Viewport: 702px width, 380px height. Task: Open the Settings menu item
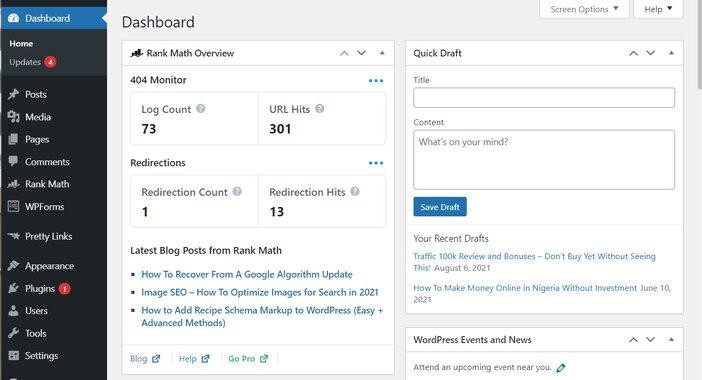click(x=41, y=355)
